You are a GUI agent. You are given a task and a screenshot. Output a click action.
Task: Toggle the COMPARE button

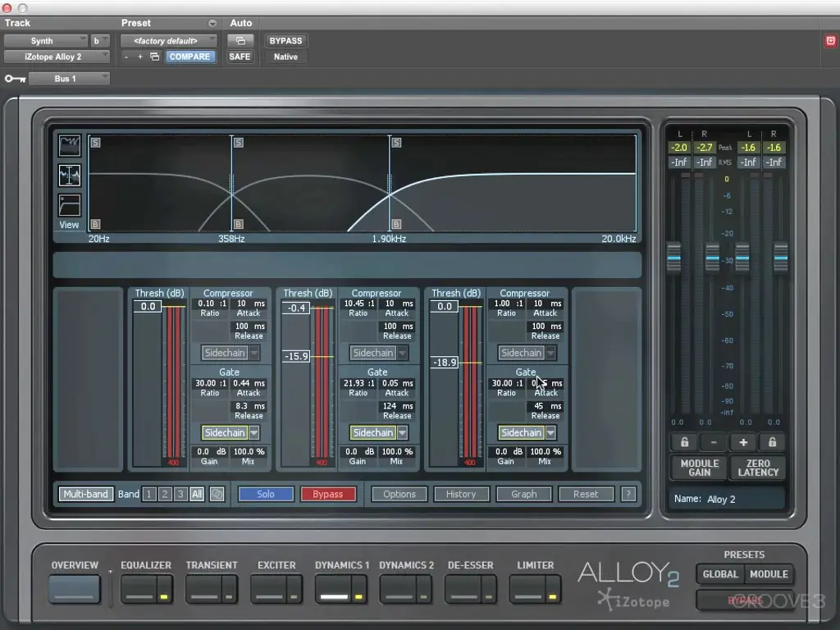click(x=189, y=57)
